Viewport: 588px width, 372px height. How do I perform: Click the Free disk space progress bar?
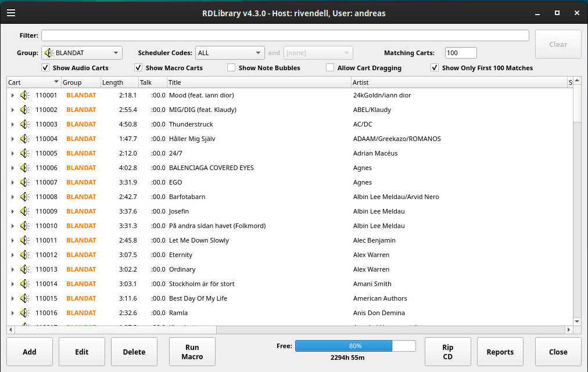(x=356, y=346)
